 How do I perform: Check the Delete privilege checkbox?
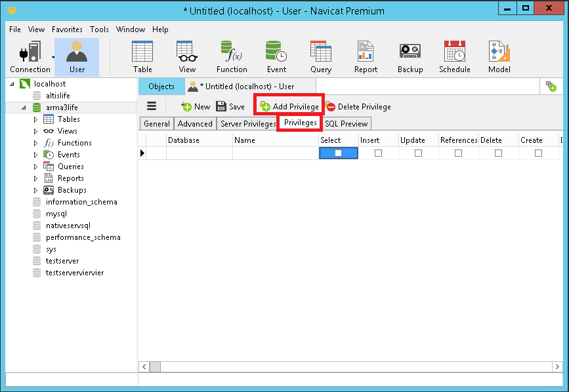(x=498, y=153)
